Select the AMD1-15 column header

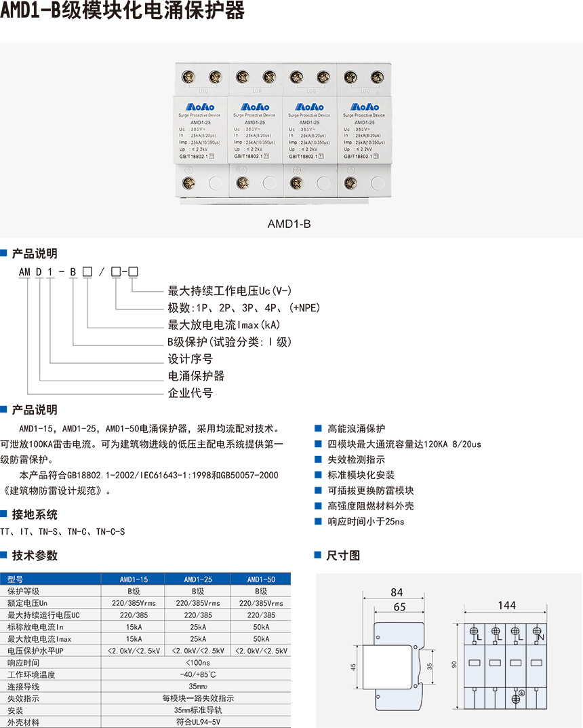(x=134, y=579)
